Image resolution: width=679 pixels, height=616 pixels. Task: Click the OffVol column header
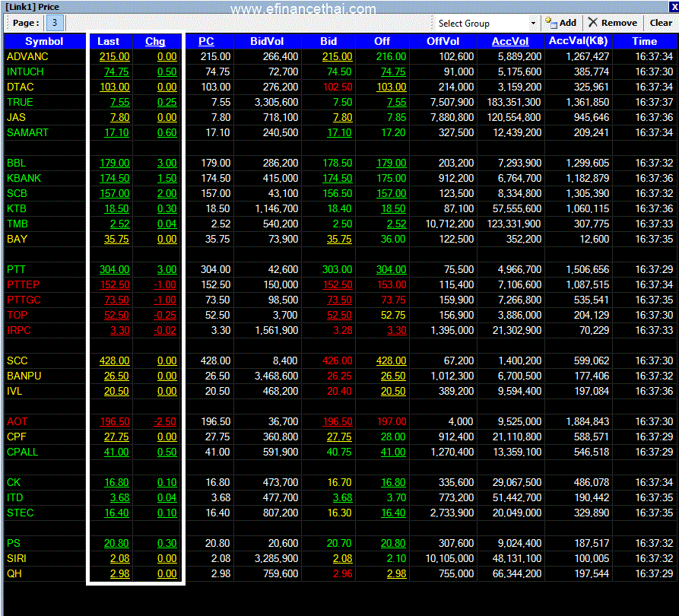click(x=443, y=42)
